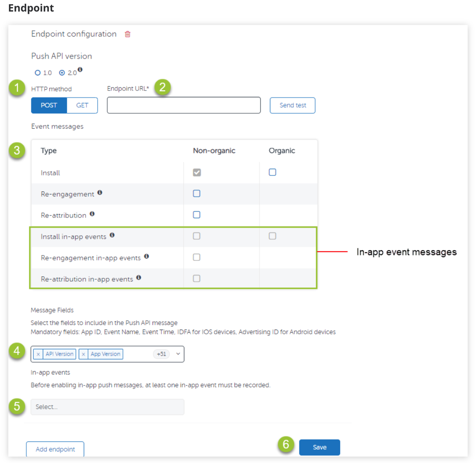Select the POST HTTP method
The height and width of the screenshot is (463, 476).
point(49,105)
